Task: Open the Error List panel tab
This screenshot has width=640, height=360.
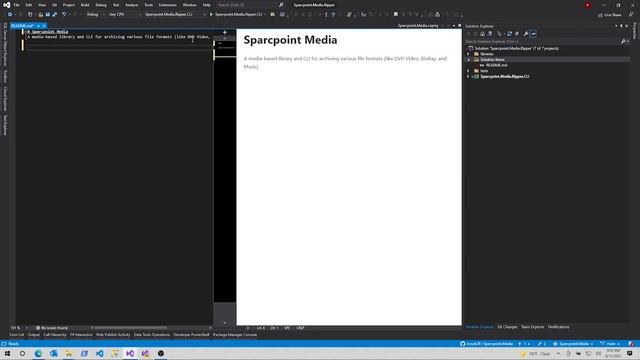Action: point(17,335)
